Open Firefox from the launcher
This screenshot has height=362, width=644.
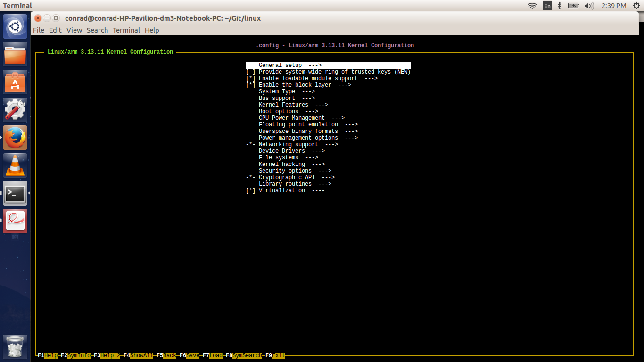pos(15,137)
